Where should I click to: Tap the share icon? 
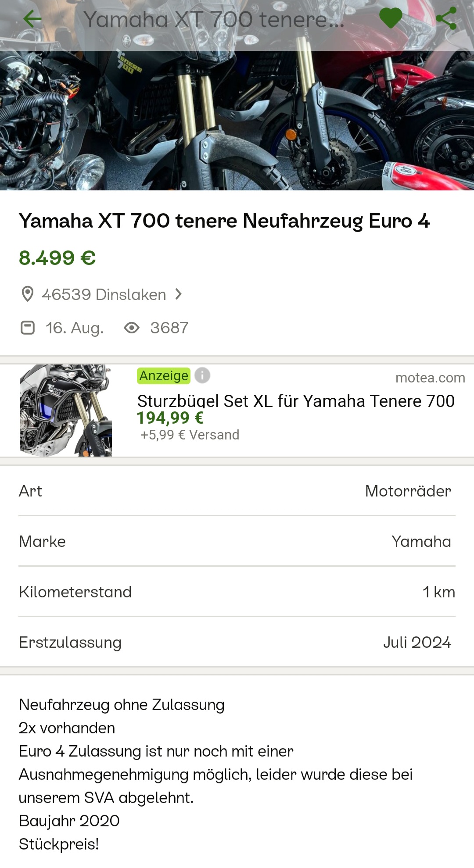pos(446,19)
